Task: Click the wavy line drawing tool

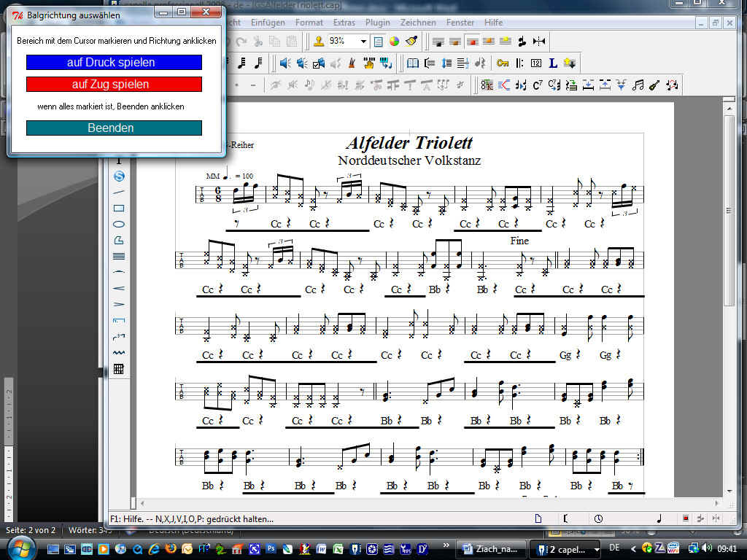Action: 119,352
